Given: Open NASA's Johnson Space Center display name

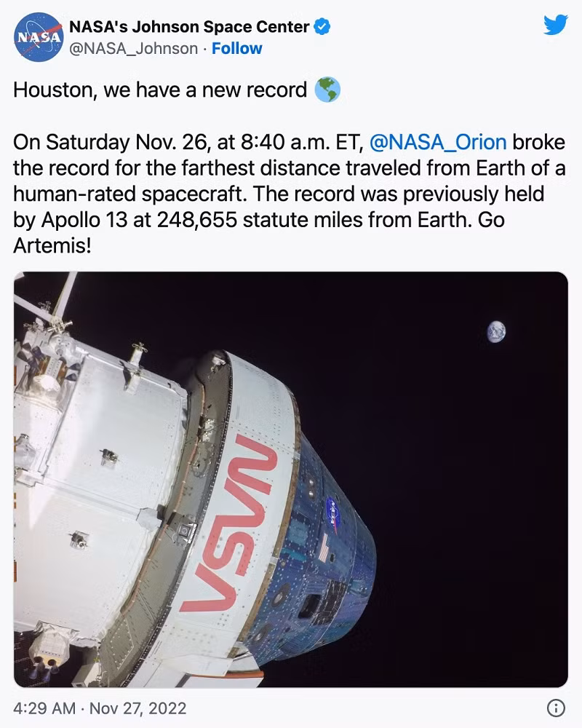Looking at the screenshot, I should [190, 27].
